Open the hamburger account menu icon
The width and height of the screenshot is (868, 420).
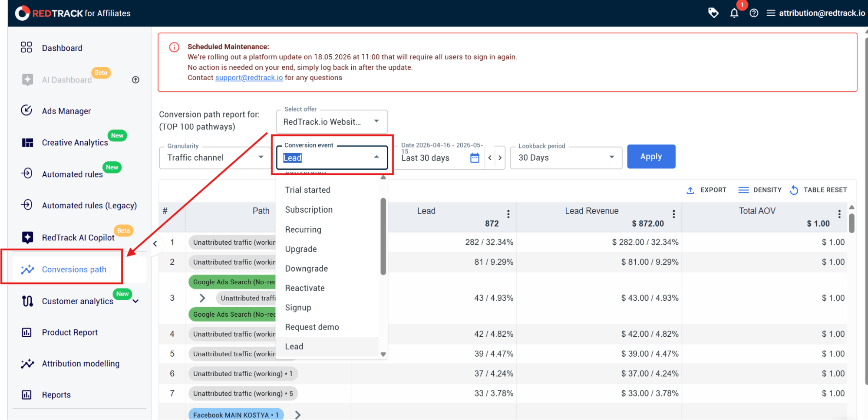coord(771,13)
